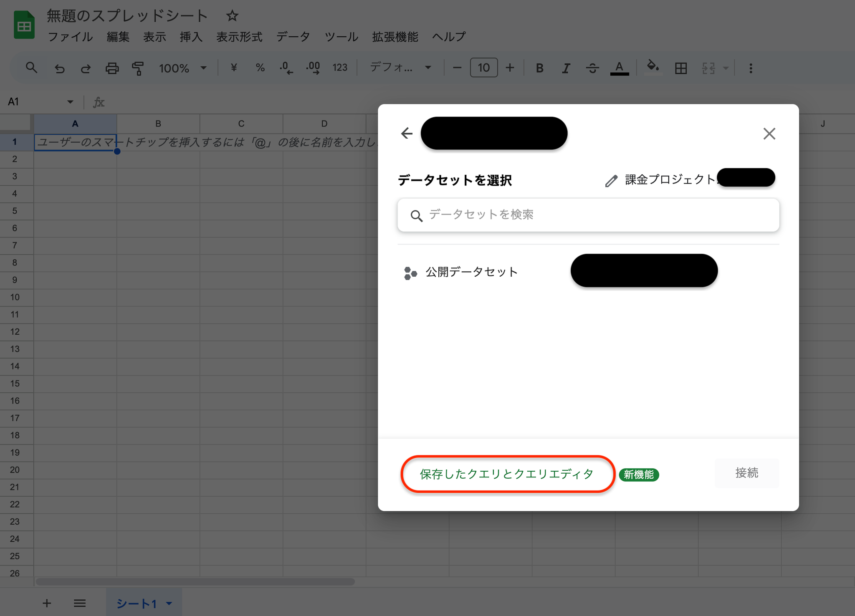The image size is (855, 616).
Task: Close the dataset selection dialog
Action: point(769,134)
